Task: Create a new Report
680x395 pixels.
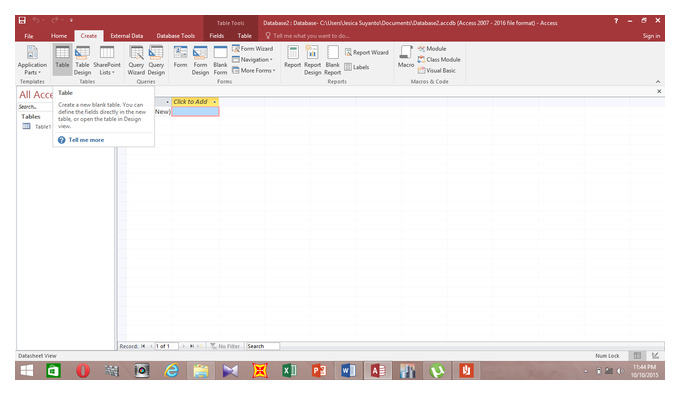Action: pyautogui.click(x=292, y=57)
